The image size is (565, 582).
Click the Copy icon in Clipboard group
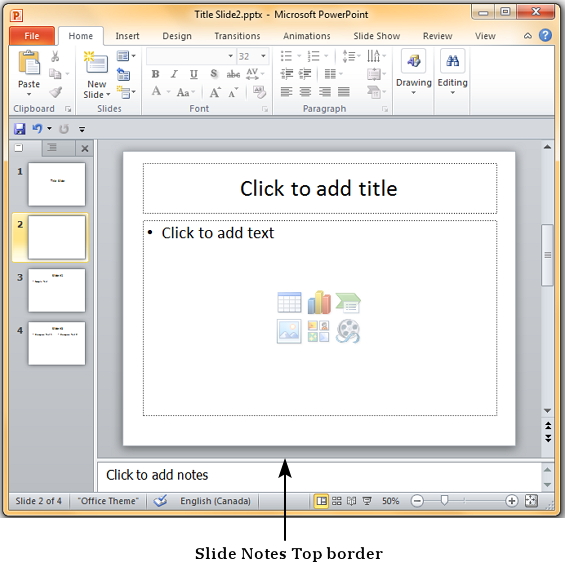coord(55,74)
